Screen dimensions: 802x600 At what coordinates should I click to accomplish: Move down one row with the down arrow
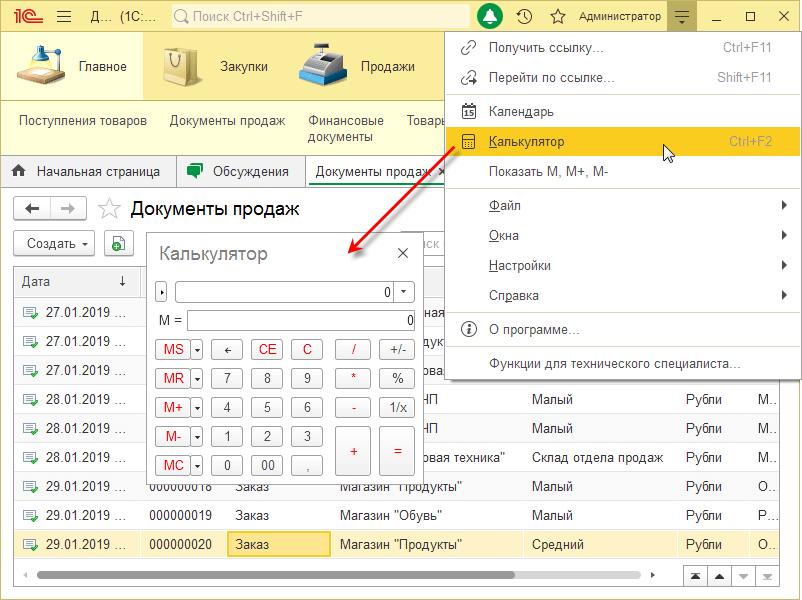tap(743, 576)
